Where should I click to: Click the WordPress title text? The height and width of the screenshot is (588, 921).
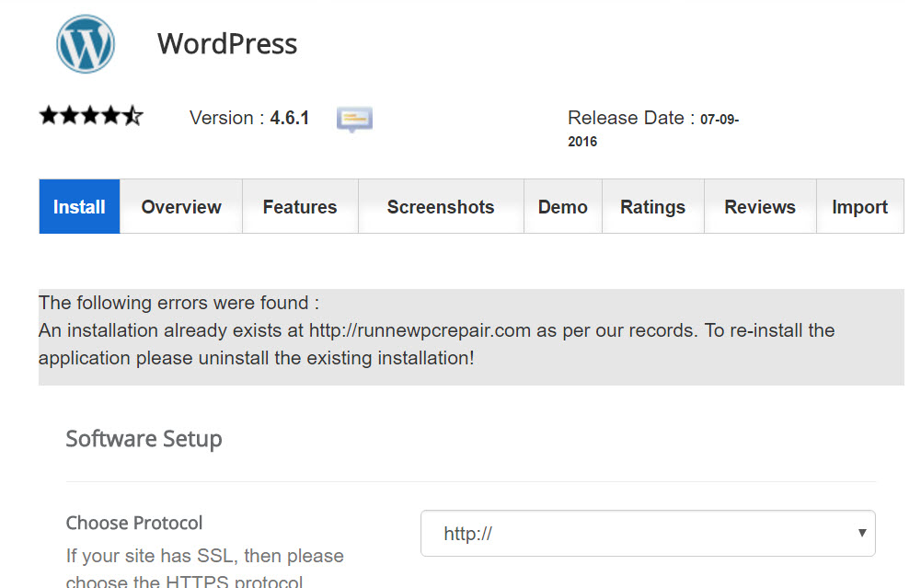[x=227, y=44]
